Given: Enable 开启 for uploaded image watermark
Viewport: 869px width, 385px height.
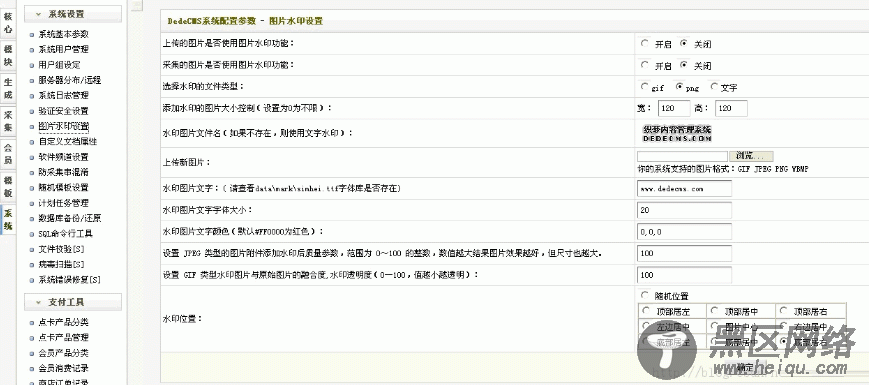Looking at the screenshot, I should click(644, 43).
